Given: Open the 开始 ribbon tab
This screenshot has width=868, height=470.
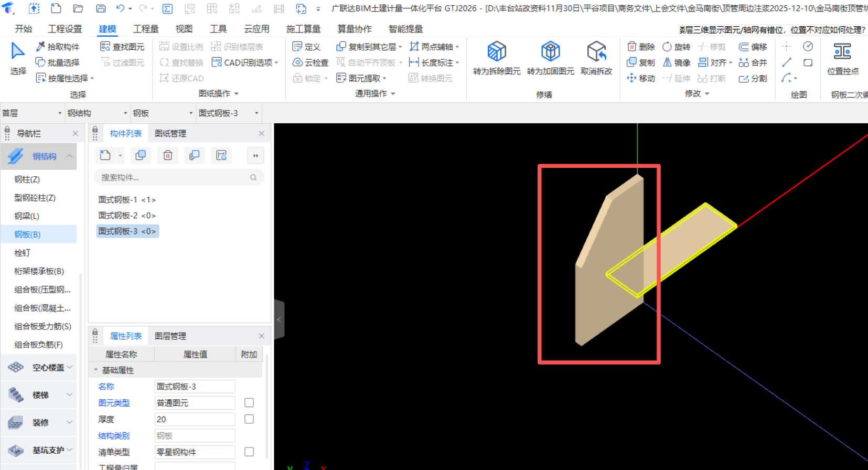Looking at the screenshot, I should [x=23, y=29].
